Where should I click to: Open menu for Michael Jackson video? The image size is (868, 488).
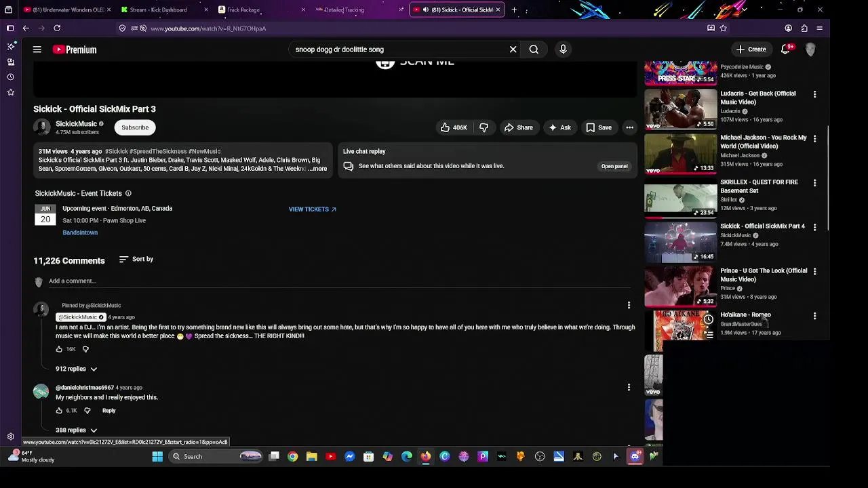pos(814,138)
